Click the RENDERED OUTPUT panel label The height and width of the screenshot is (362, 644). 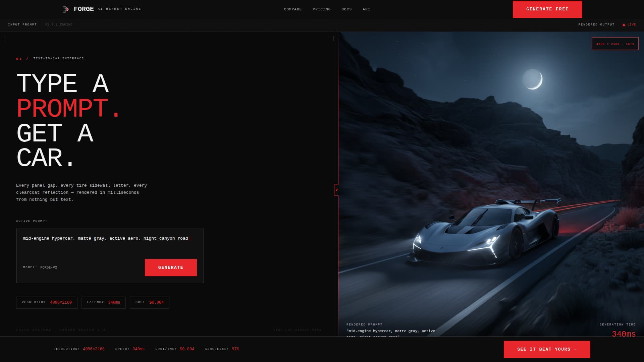[596, 24]
